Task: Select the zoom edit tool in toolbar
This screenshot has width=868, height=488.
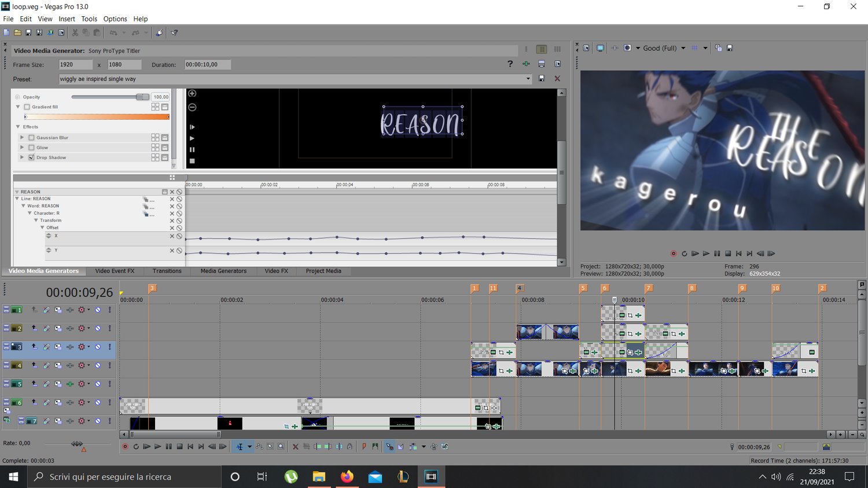Action: click(x=281, y=446)
